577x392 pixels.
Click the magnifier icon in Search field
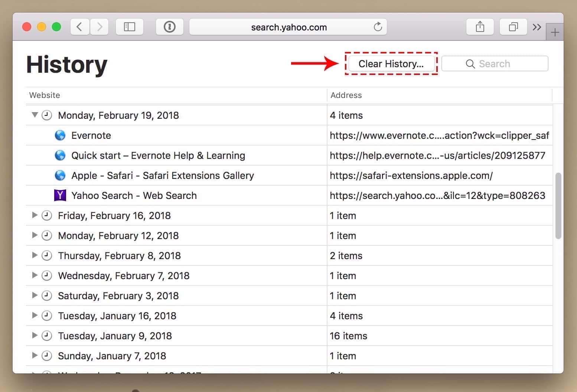[x=470, y=64]
